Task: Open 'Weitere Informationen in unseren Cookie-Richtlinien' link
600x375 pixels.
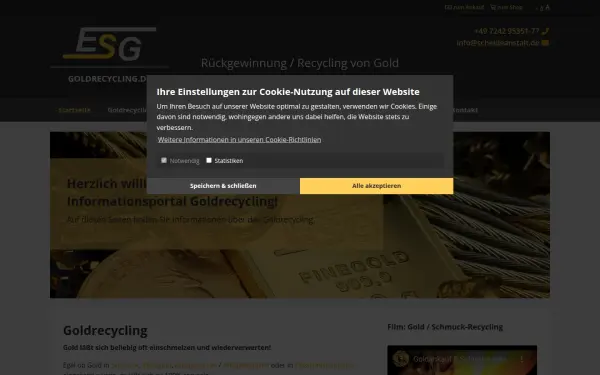Action: pyautogui.click(x=239, y=140)
